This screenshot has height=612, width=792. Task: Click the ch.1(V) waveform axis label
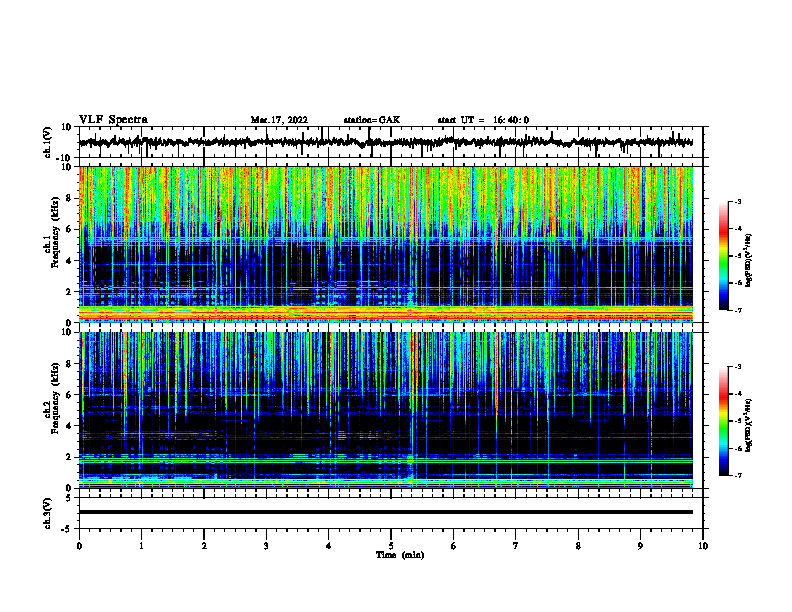click(48, 142)
